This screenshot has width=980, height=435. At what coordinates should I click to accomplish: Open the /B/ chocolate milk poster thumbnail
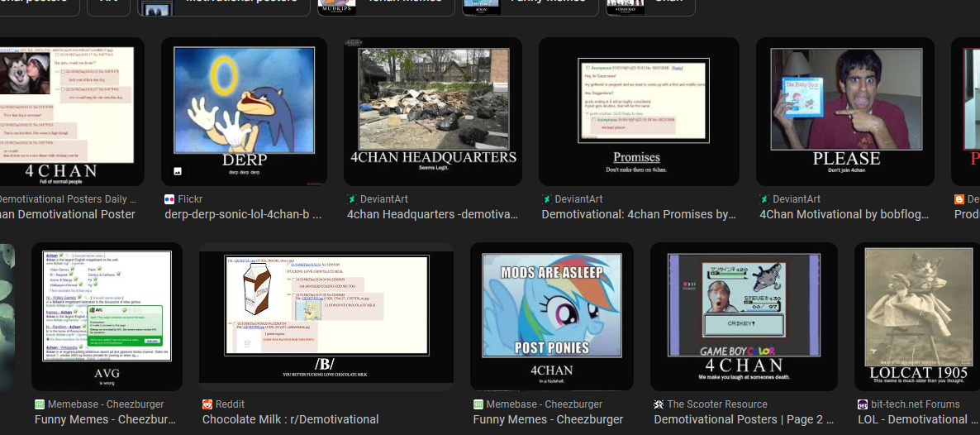pos(326,317)
